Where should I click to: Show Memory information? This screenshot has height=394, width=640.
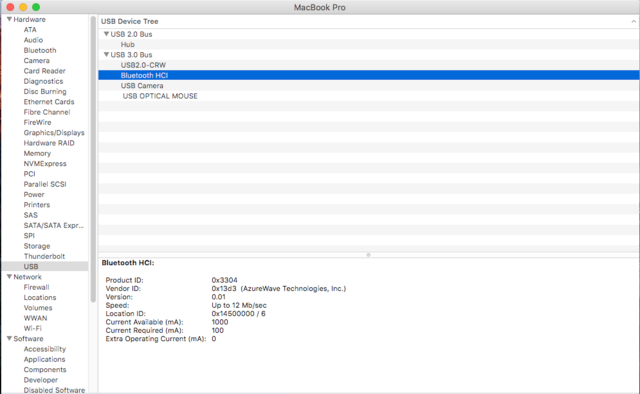[x=37, y=154]
